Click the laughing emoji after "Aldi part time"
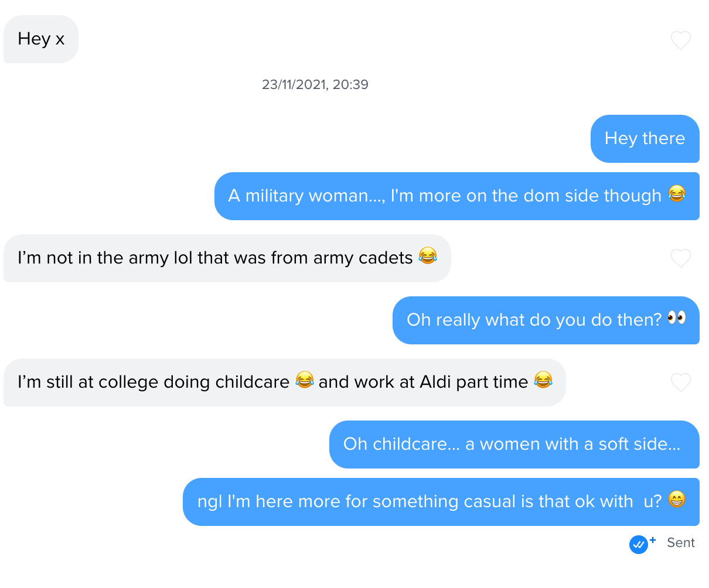709x588 pixels. (x=543, y=380)
